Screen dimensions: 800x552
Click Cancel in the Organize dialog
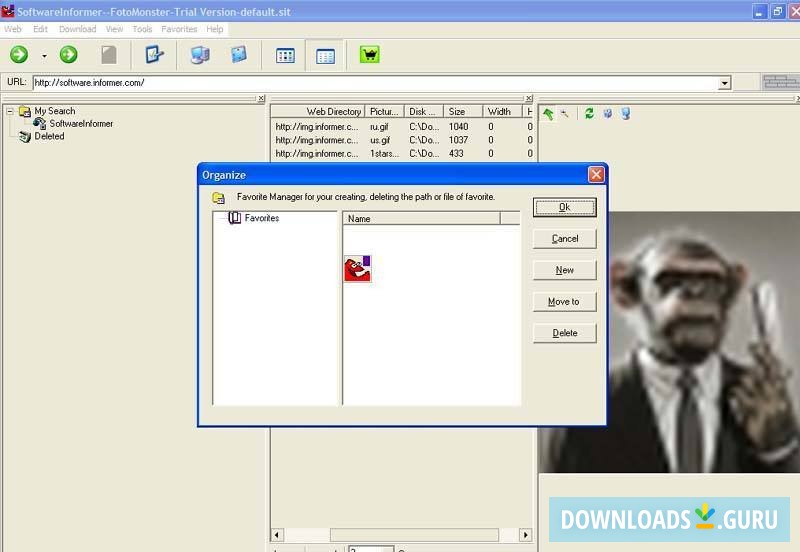pyautogui.click(x=564, y=239)
